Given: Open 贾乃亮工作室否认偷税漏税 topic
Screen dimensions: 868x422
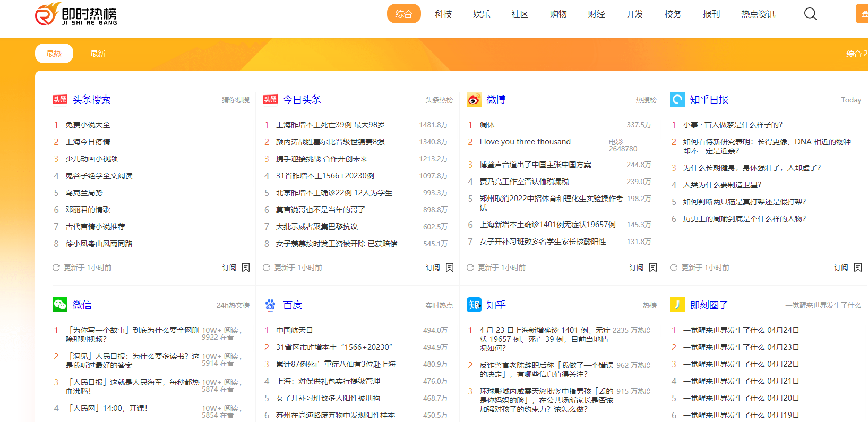Looking at the screenshot, I should 524,182.
